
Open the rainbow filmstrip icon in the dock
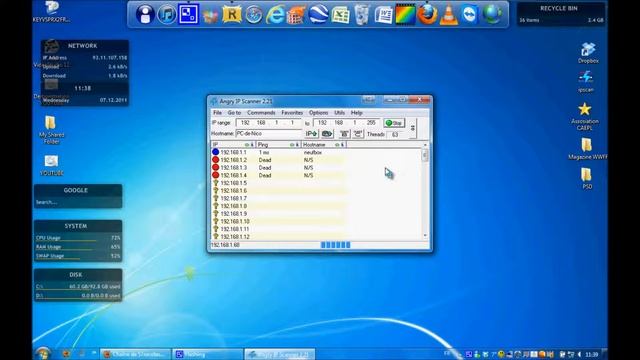[405, 15]
